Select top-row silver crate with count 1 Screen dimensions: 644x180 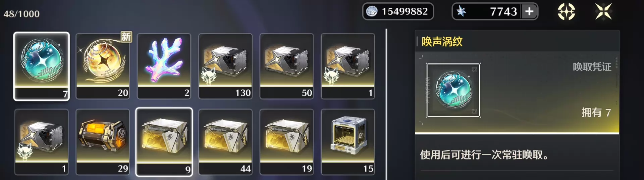(x=348, y=66)
